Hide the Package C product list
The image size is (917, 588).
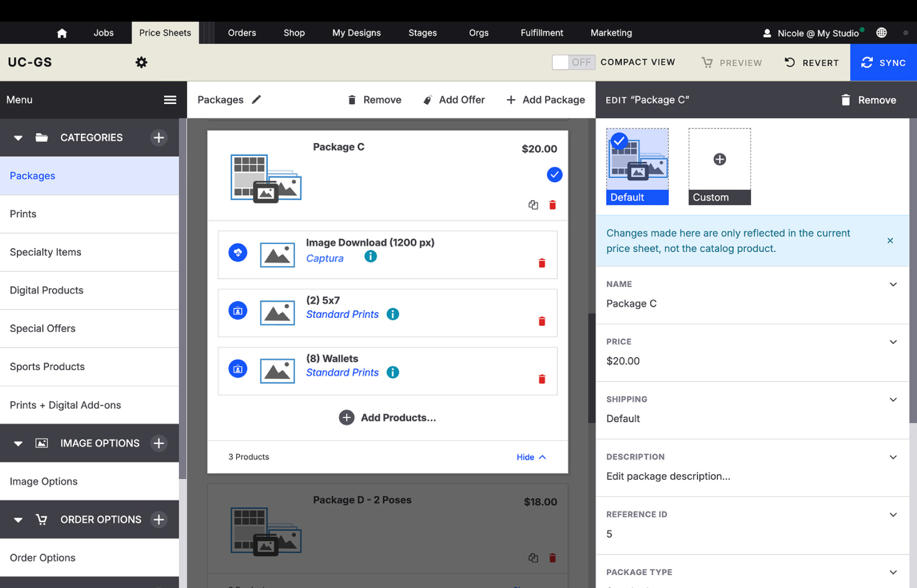(x=531, y=457)
